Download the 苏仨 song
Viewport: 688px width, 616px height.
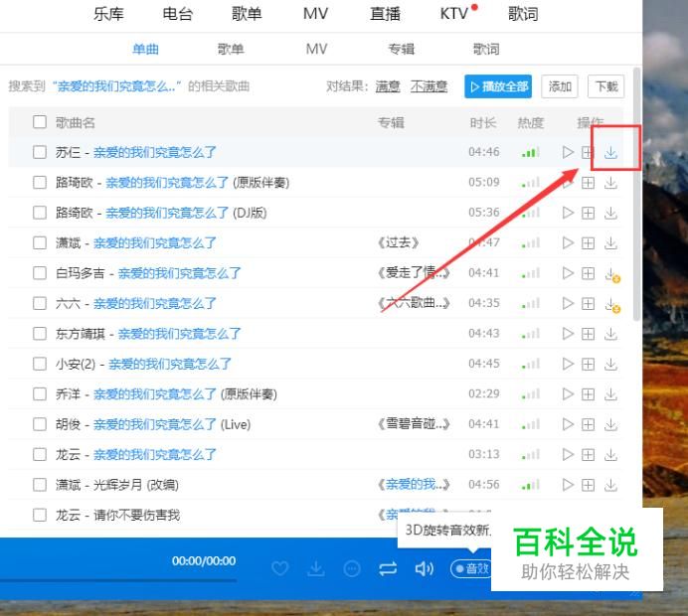(x=610, y=152)
